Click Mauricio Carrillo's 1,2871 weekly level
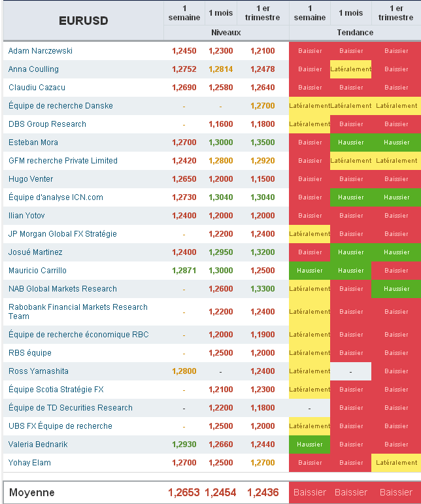Screen dimensions: 421x504 tap(184, 271)
